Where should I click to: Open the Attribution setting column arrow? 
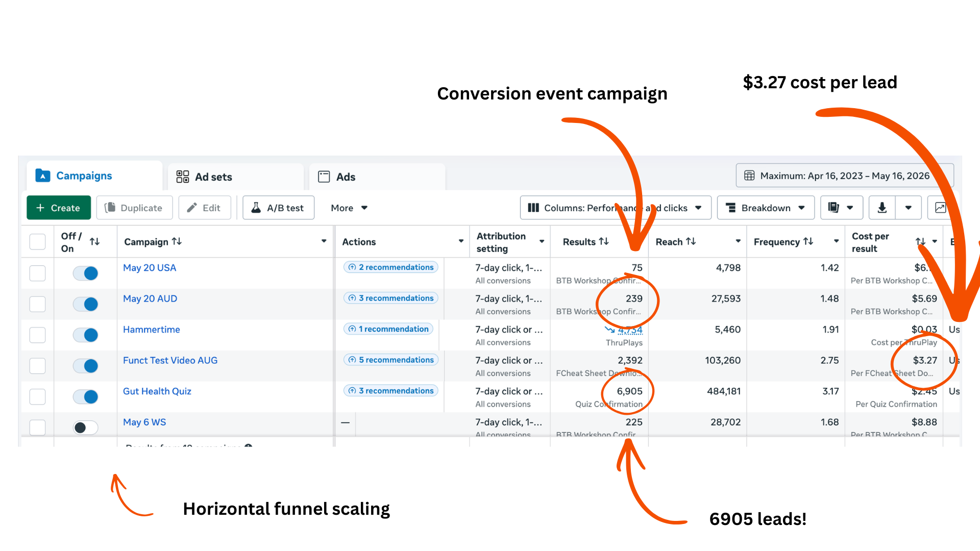pyautogui.click(x=542, y=241)
